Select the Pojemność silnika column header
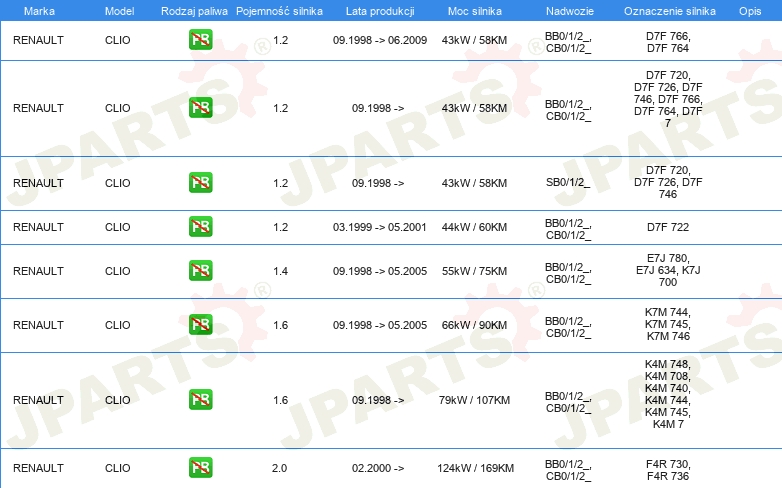The height and width of the screenshot is (488, 782). click(x=279, y=11)
